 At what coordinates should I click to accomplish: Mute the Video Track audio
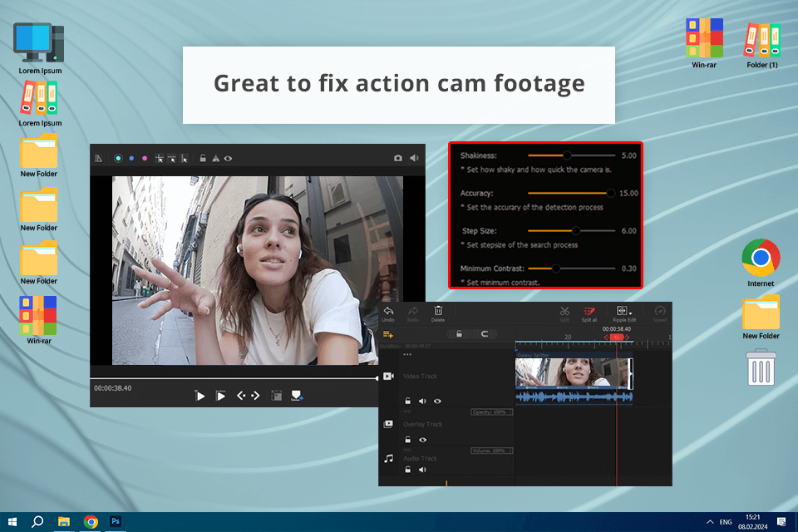click(x=422, y=401)
